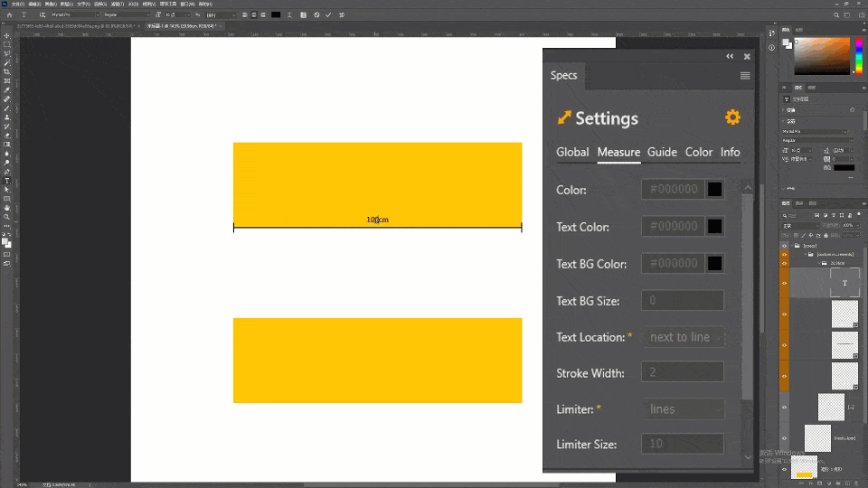Open the Color settings tab
The width and height of the screenshot is (868, 488).
pyautogui.click(x=699, y=152)
